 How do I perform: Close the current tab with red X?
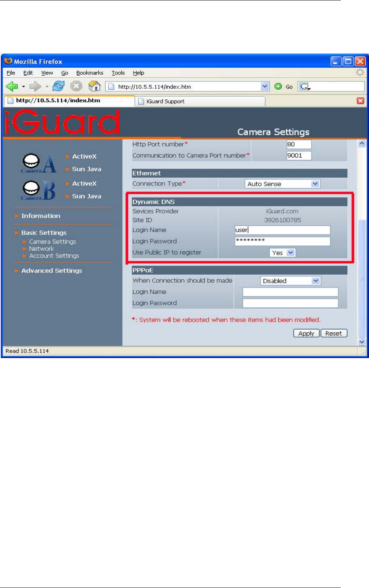[x=360, y=101]
